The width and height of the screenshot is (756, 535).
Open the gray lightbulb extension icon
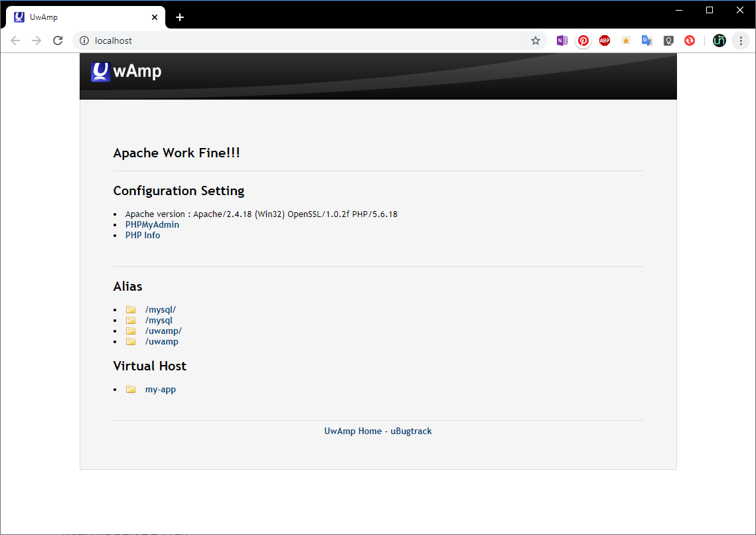668,40
